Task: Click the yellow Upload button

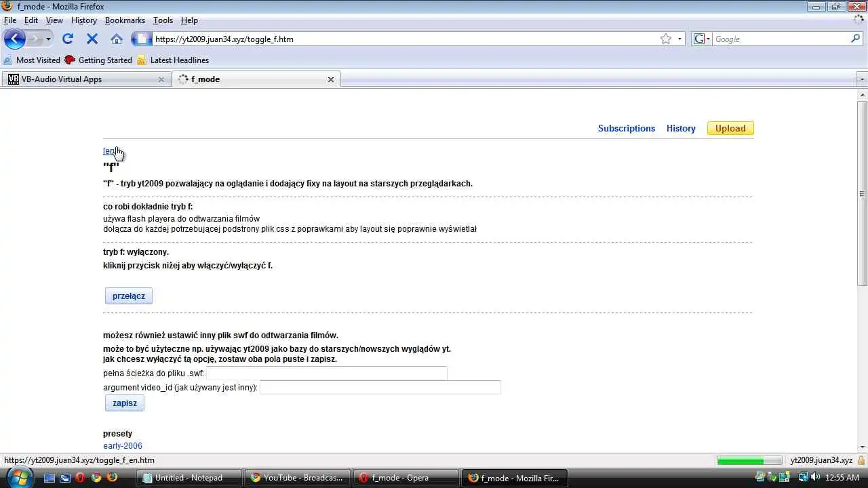Action: point(730,128)
